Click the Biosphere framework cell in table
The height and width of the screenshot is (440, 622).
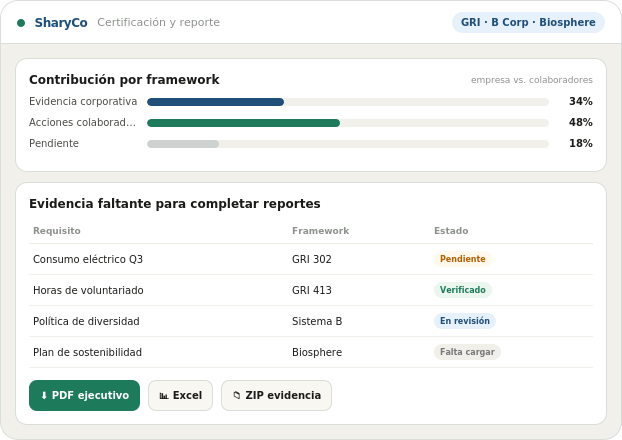click(x=317, y=352)
